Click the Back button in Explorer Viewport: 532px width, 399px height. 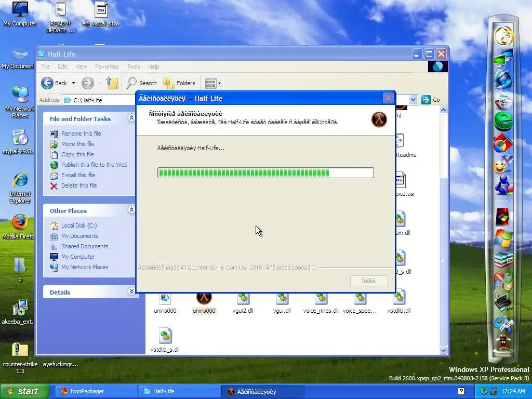pos(54,83)
